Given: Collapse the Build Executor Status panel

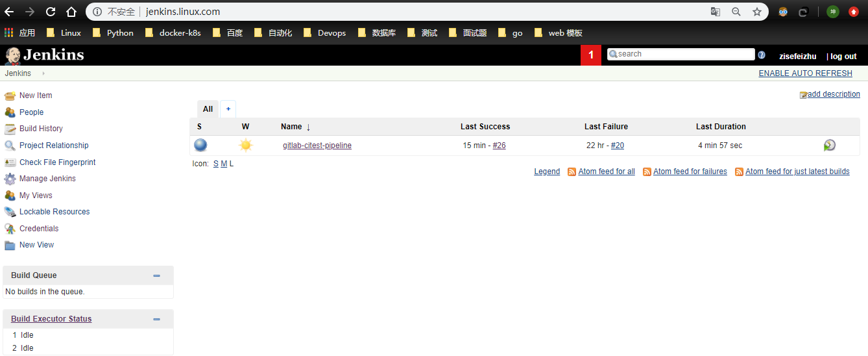Looking at the screenshot, I should point(156,319).
